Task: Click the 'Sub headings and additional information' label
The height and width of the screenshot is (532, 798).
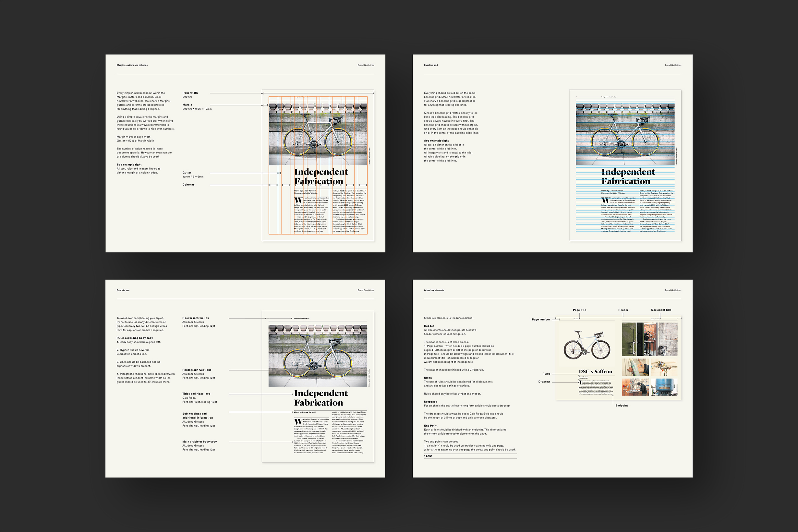Action: (198, 416)
